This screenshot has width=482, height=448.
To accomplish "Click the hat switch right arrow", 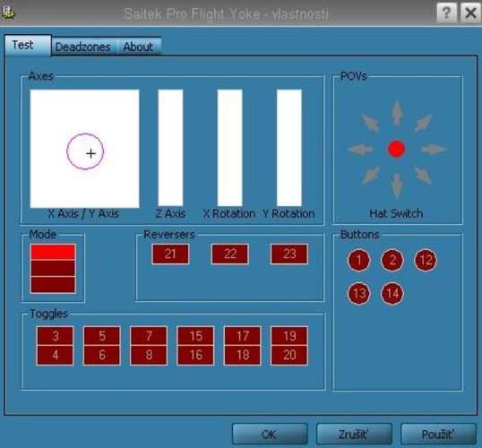I will click(x=434, y=150).
